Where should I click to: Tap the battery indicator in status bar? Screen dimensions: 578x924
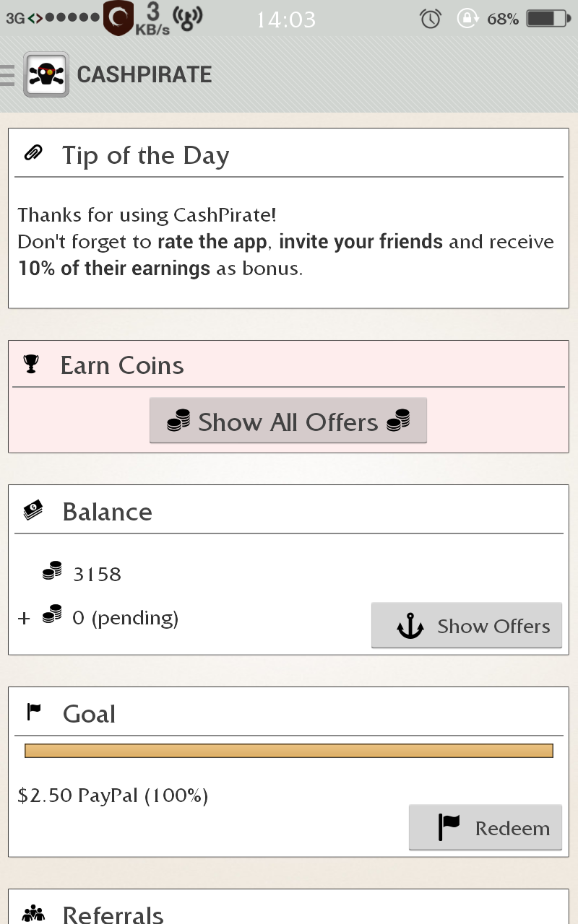pos(548,19)
